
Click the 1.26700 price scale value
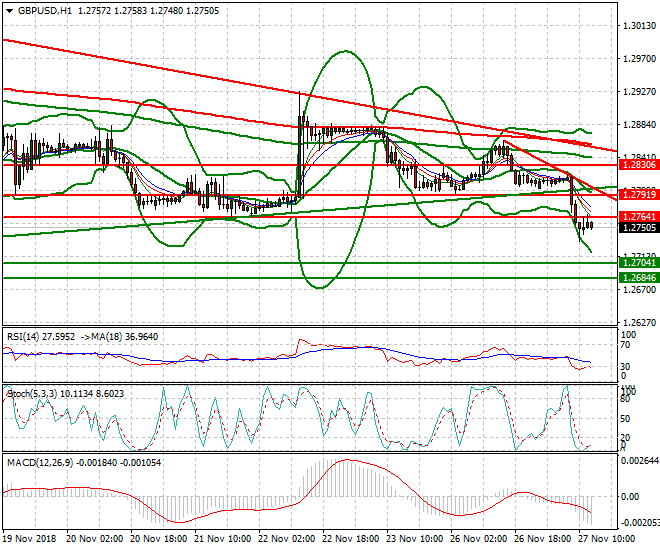[x=639, y=290]
